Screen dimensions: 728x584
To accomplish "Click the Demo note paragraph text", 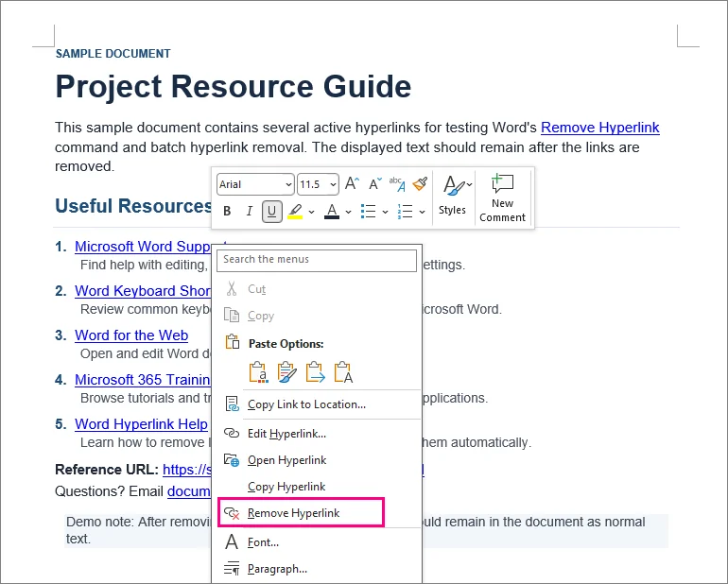I will coord(138,530).
